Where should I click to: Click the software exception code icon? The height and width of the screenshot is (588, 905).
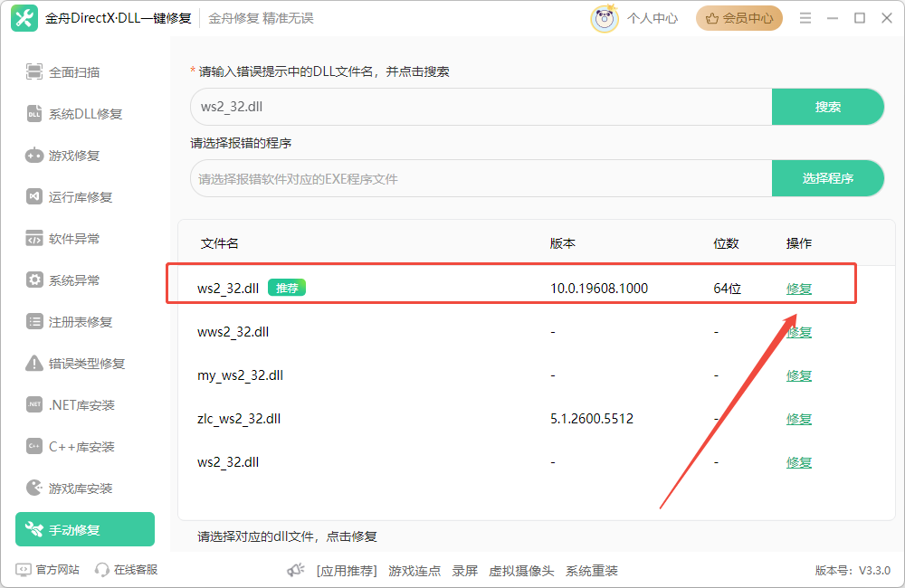pos(34,238)
